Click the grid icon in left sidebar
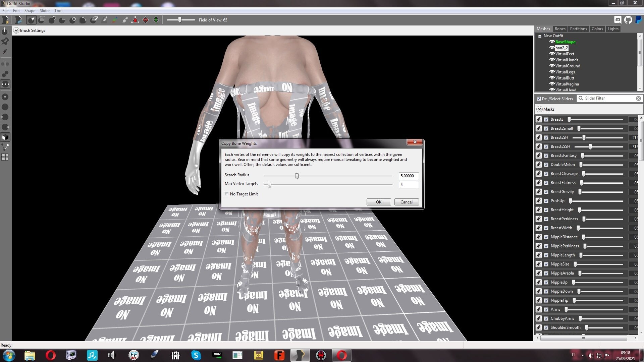The width and height of the screenshot is (644, 362). coord(5,157)
